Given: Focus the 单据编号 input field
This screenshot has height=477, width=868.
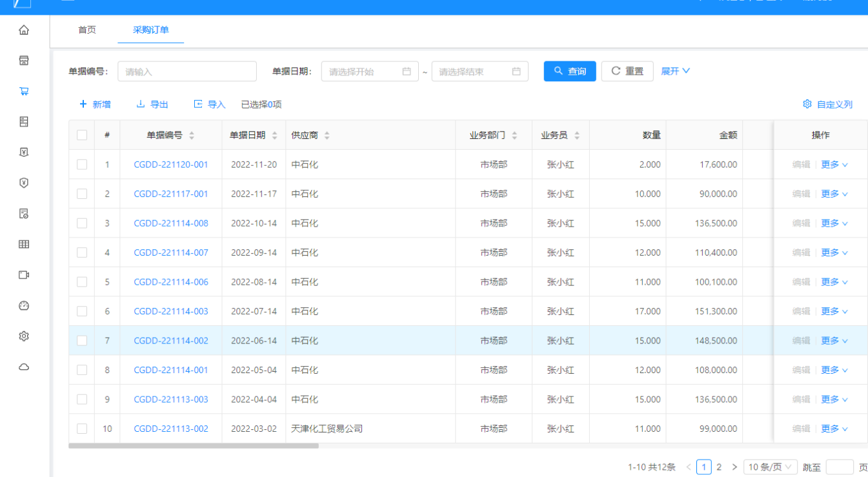Looking at the screenshot, I should tap(187, 72).
